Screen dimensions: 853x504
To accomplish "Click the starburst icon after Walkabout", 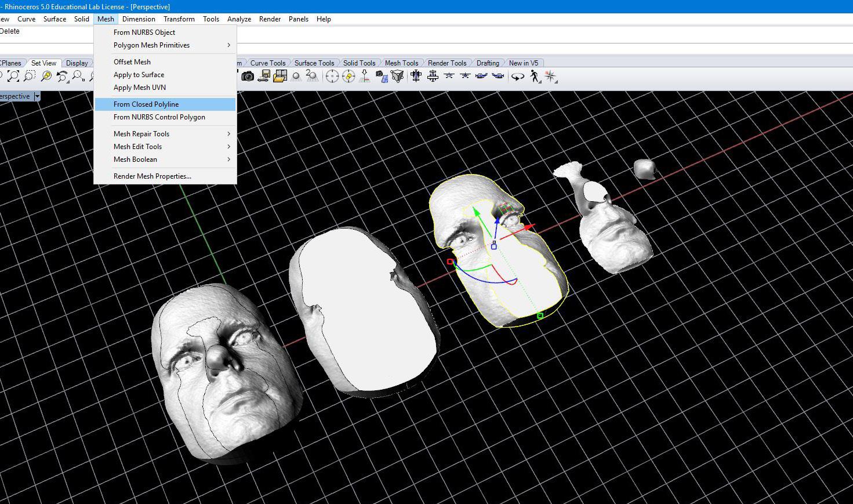I will [550, 76].
